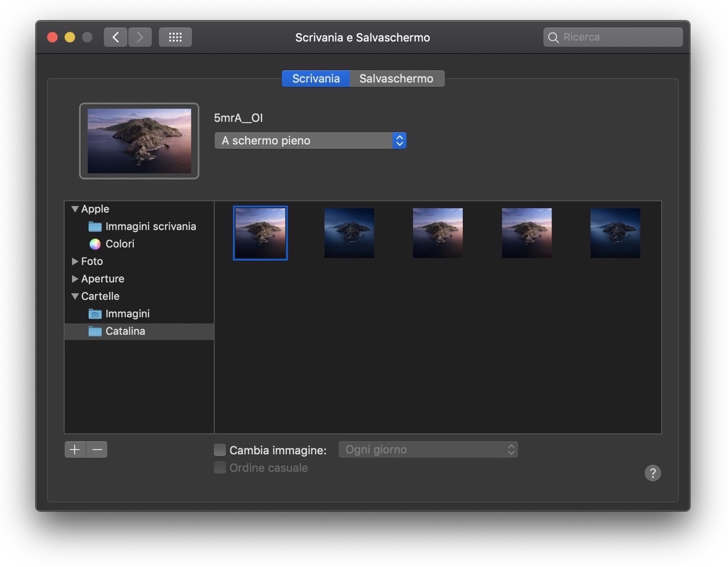Go forward with the right arrow button
The height and width of the screenshot is (567, 728).
coord(140,37)
